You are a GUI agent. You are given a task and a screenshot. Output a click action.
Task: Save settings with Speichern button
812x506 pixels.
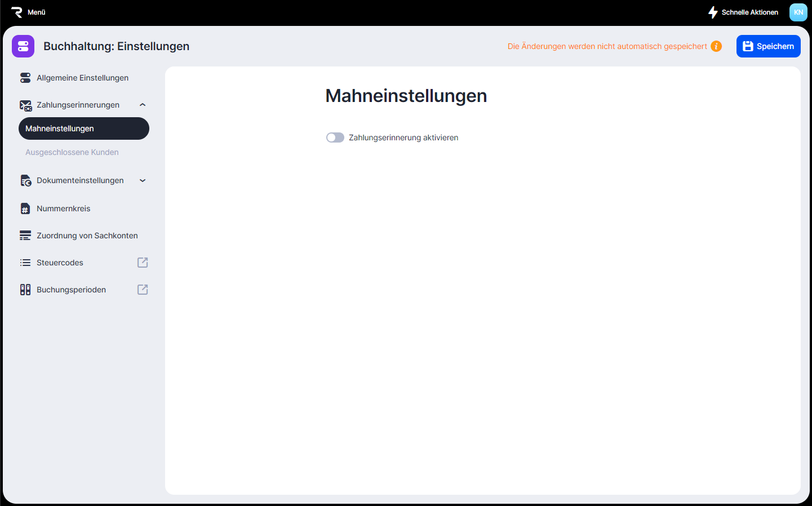[x=768, y=46]
